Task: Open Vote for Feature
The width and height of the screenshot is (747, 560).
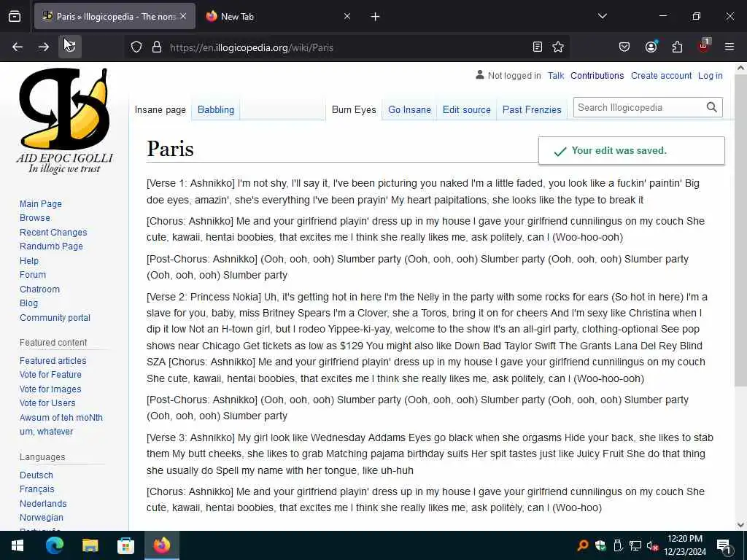Action: 50,375
